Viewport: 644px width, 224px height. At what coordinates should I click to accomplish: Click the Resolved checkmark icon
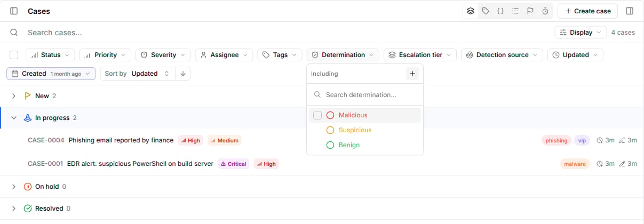(x=28, y=209)
